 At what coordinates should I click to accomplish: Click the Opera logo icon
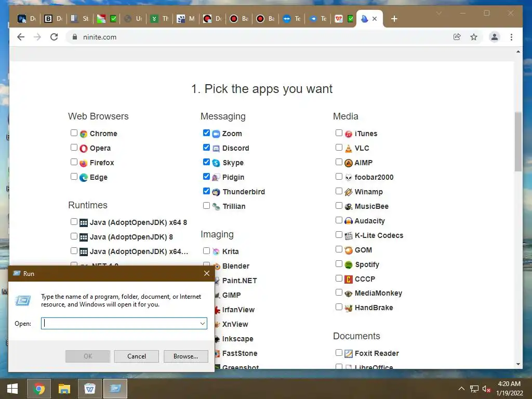point(84,148)
